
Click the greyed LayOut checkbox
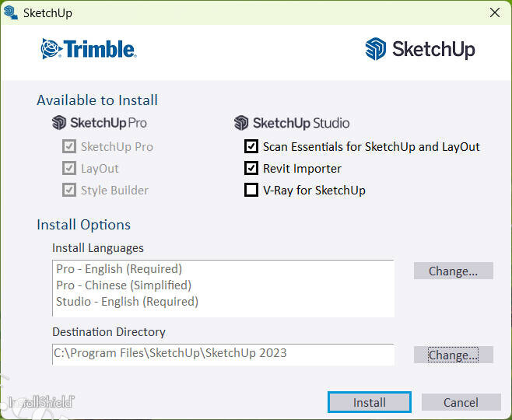(69, 168)
